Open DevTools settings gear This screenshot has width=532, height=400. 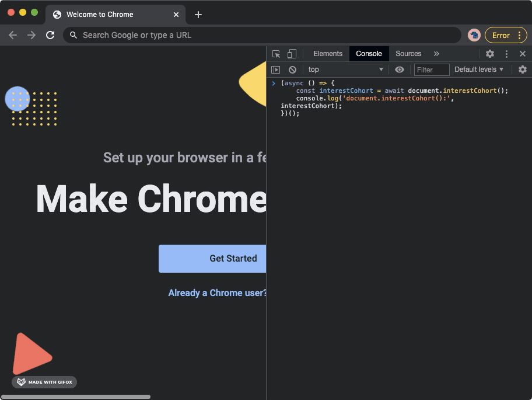click(x=489, y=54)
